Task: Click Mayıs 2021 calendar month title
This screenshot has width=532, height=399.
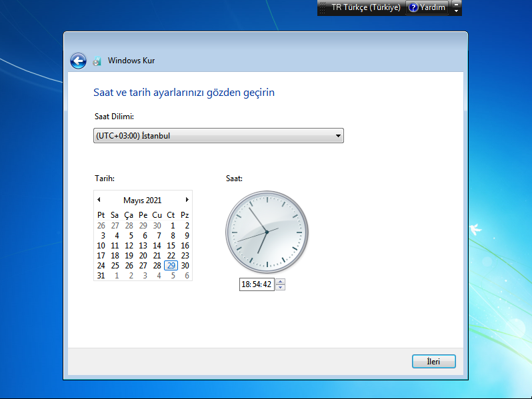Action: [143, 200]
